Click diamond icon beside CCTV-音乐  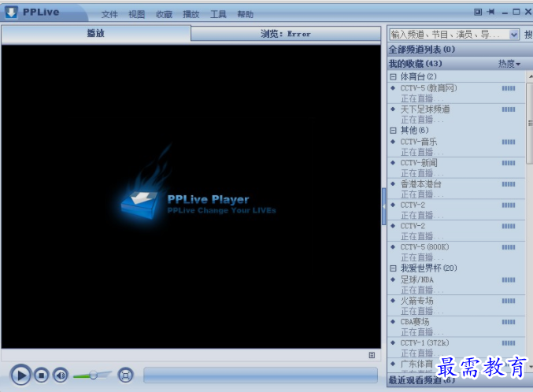(x=393, y=142)
